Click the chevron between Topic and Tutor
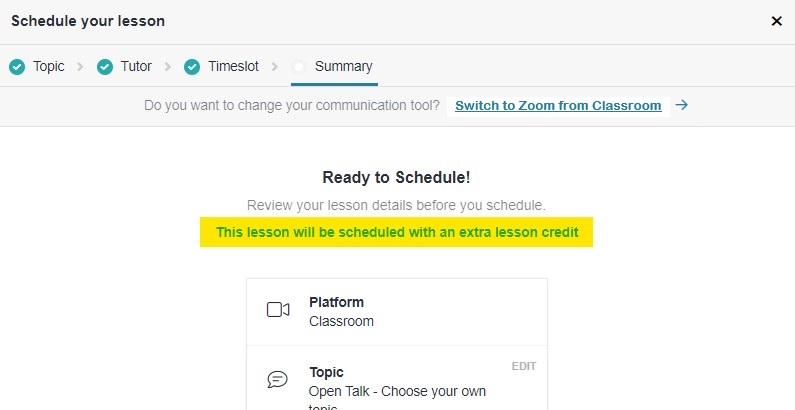The width and height of the screenshot is (795, 410). tap(81, 67)
